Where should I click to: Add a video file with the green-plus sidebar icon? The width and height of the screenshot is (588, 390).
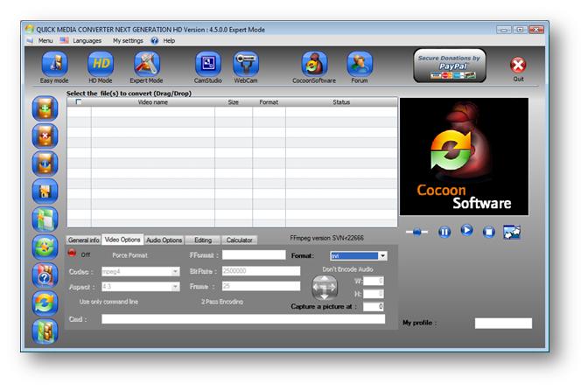[45, 108]
